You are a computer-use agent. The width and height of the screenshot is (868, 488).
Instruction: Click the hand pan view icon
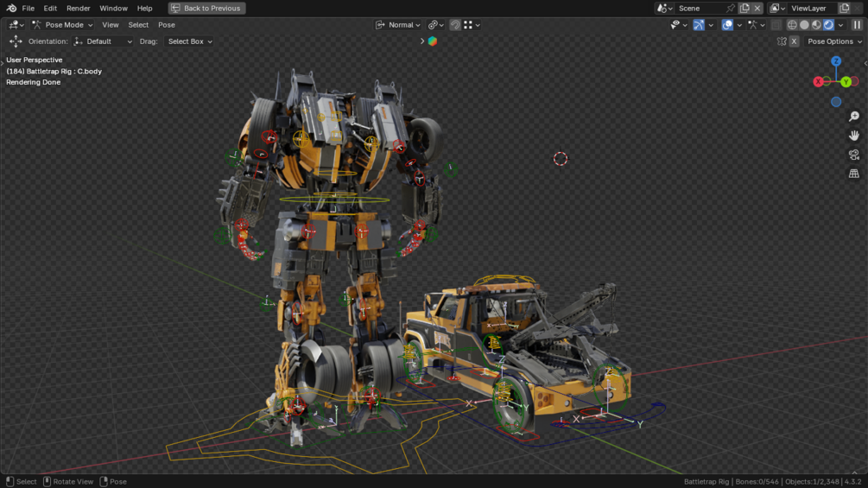tap(854, 136)
